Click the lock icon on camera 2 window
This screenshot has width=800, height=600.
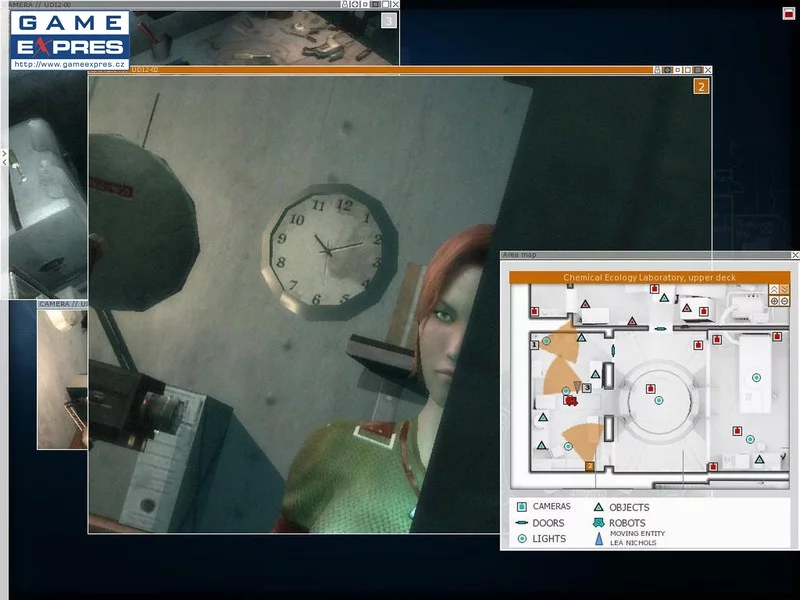coord(658,70)
